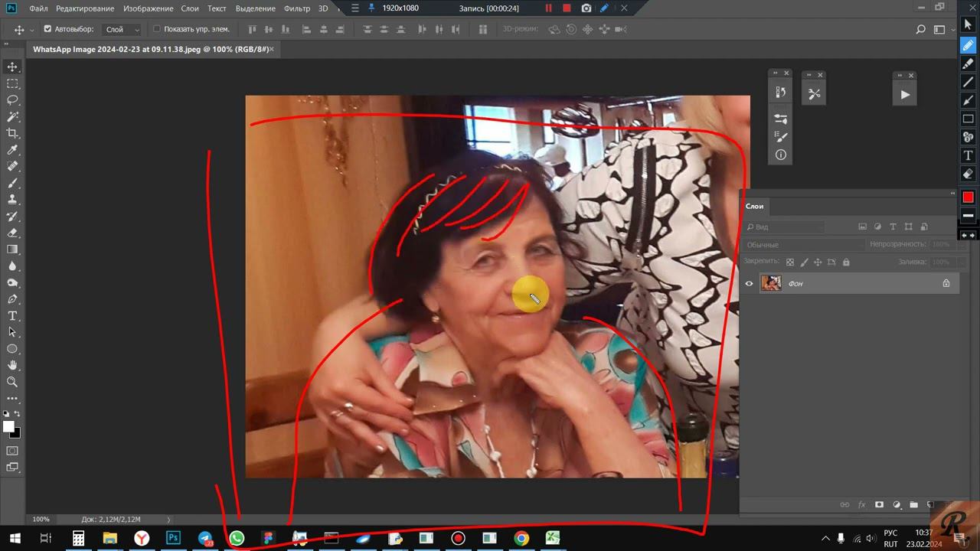Image resolution: width=980 pixels, height=551 pixels.
Task: Select the Horizontal Type tool in the toolbox
Action: click(12, 316)
